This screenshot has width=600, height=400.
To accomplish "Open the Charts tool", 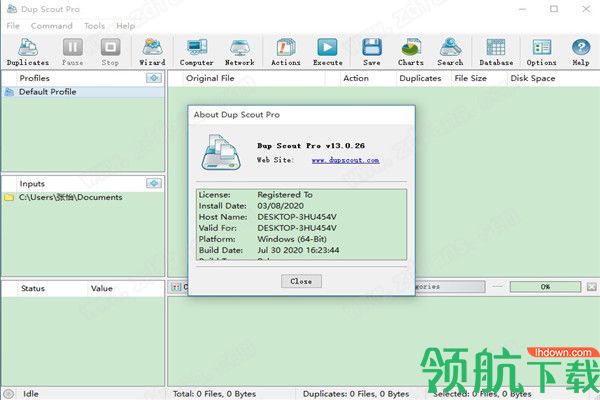I will tap(411, 52).
